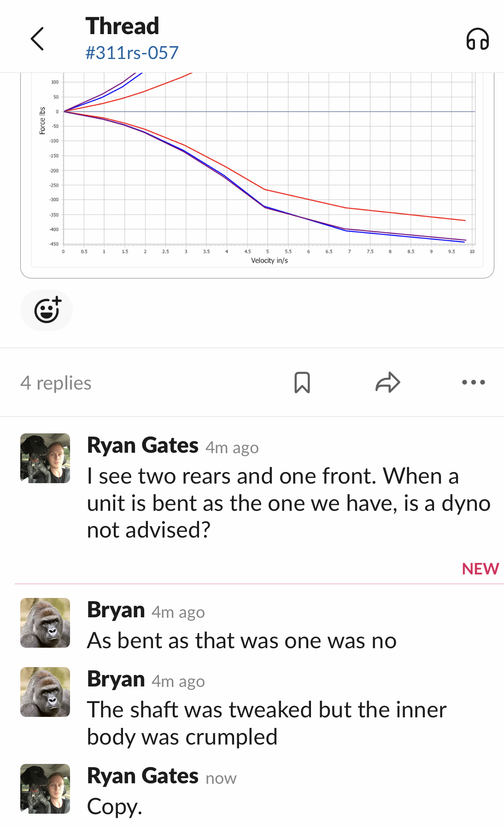Share the message using the forward arrow

(388, 383)
